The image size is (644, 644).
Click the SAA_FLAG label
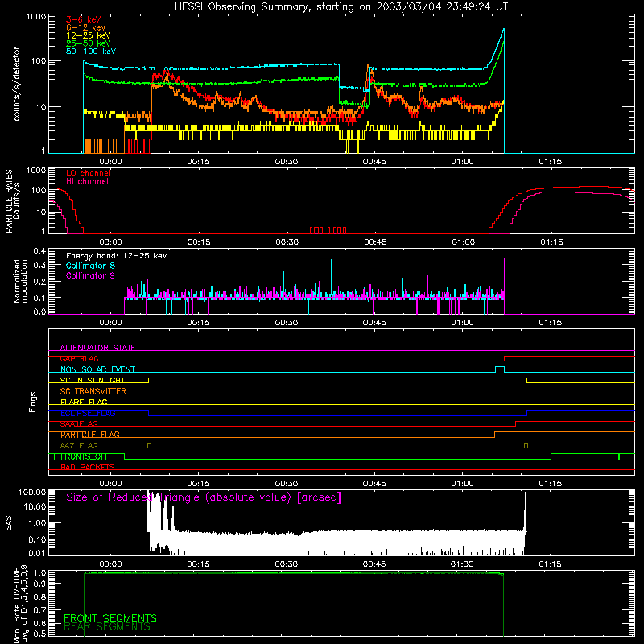coord(79,423)
